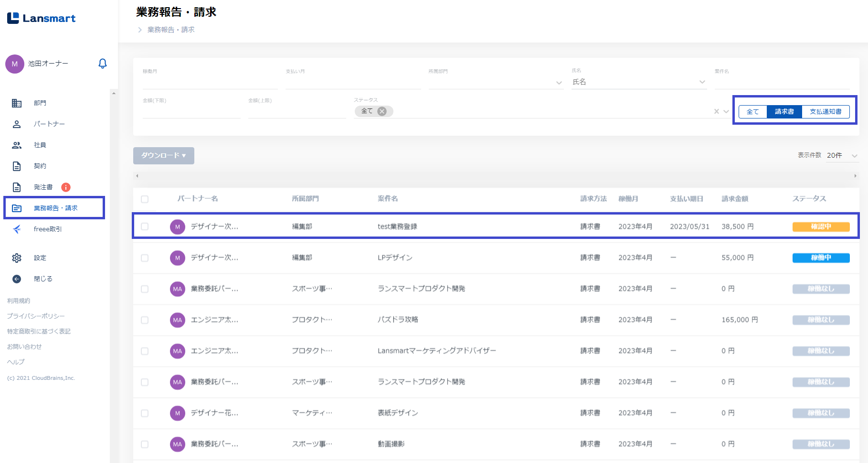Open the 表示件数 20件 dropdown

click(x=842, y=156)
